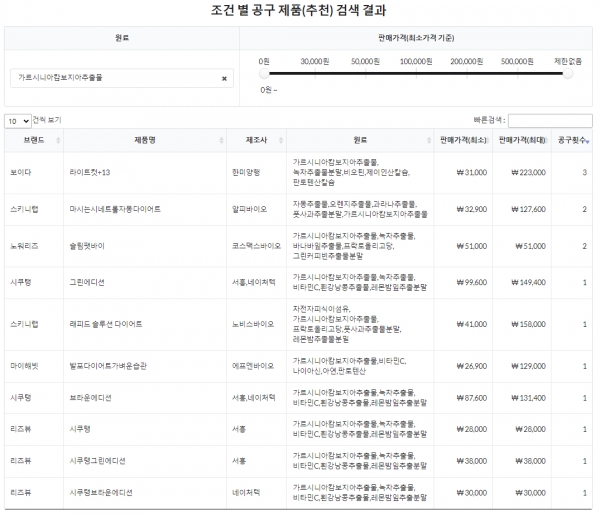Select the 50,000원 price mark
This screenshot has height=515, width=600.
coord(365,62)
